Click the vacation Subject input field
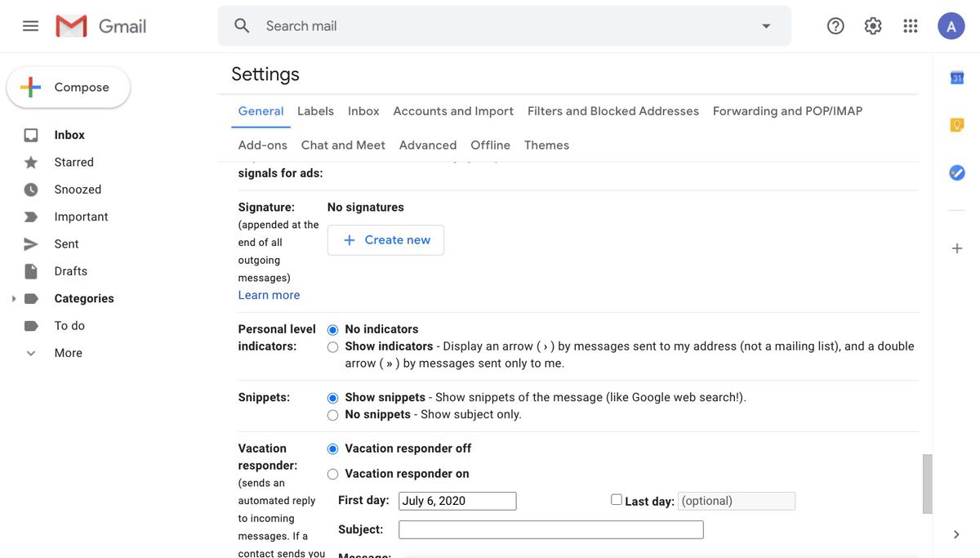The width and height of the screenshot is (980, 558). [x=551, y=529]
